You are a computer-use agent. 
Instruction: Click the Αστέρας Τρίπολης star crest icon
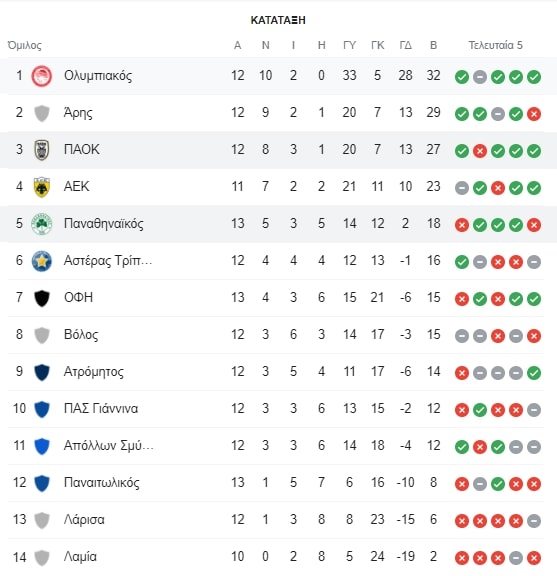pyautogui.click(x=42, y=261)
